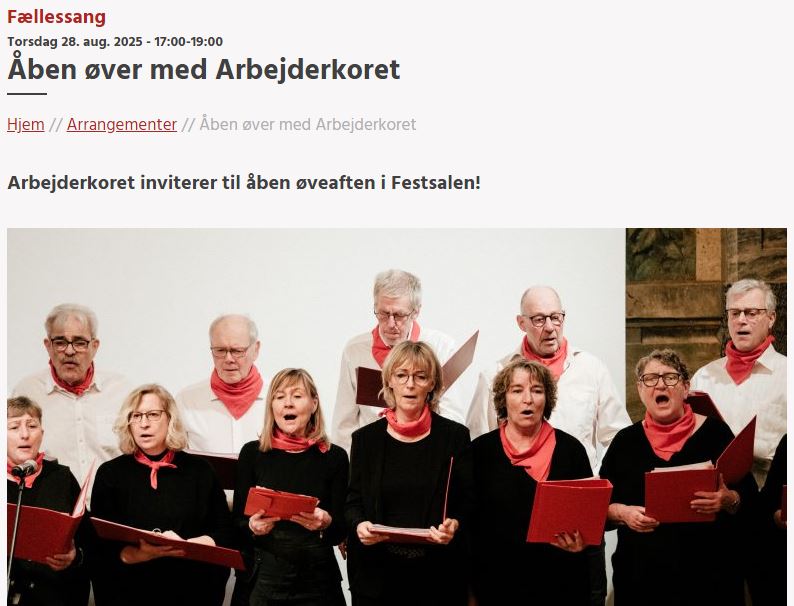
Task: Click the grey current-page breadcrumb text
Action: [308, 125]
